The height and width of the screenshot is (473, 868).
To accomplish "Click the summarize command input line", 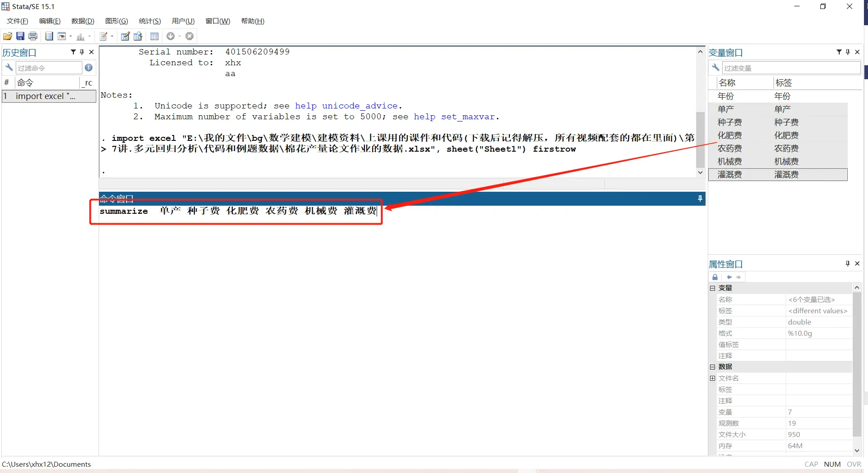I will click(238, 211).
